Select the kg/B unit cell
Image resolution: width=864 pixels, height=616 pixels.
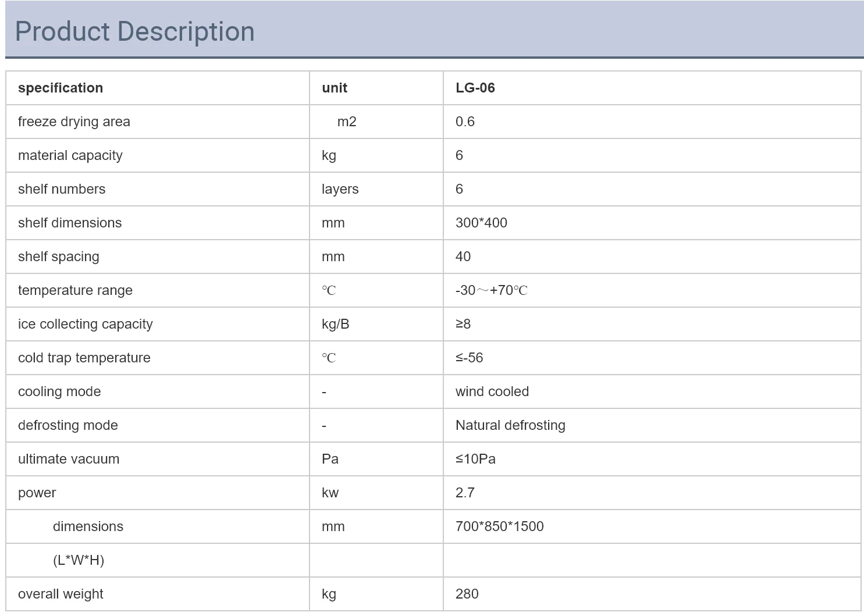click(335, 324)
